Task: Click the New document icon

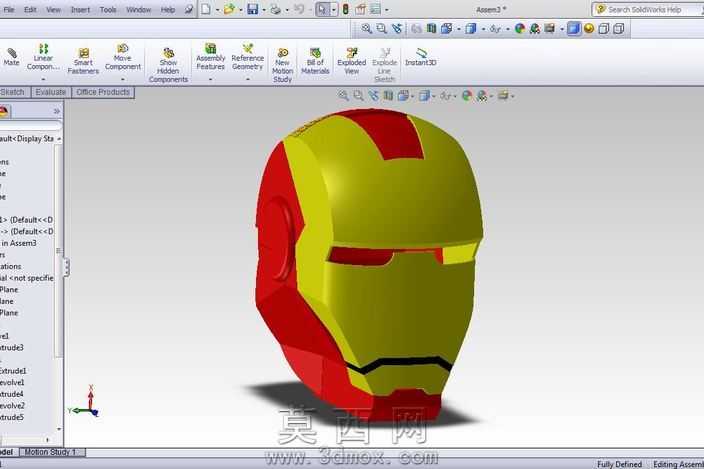Action: [x=206, y=9]
